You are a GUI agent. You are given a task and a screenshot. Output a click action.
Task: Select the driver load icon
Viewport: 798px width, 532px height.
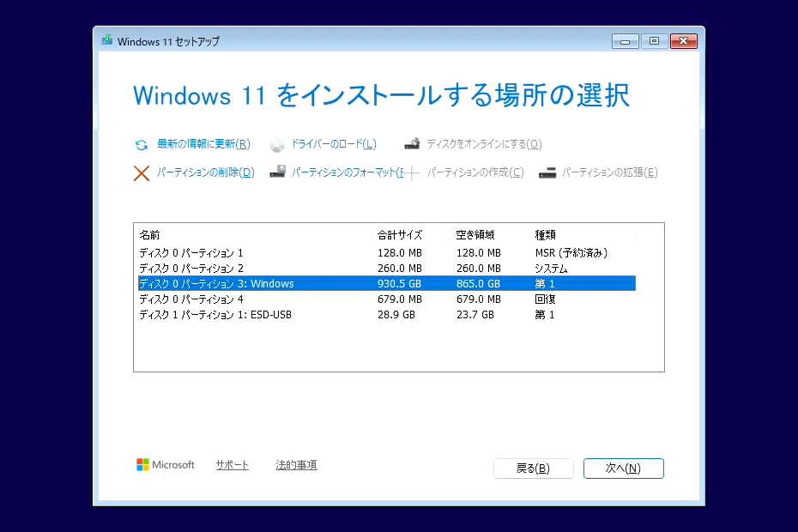[x=276, y=144]
